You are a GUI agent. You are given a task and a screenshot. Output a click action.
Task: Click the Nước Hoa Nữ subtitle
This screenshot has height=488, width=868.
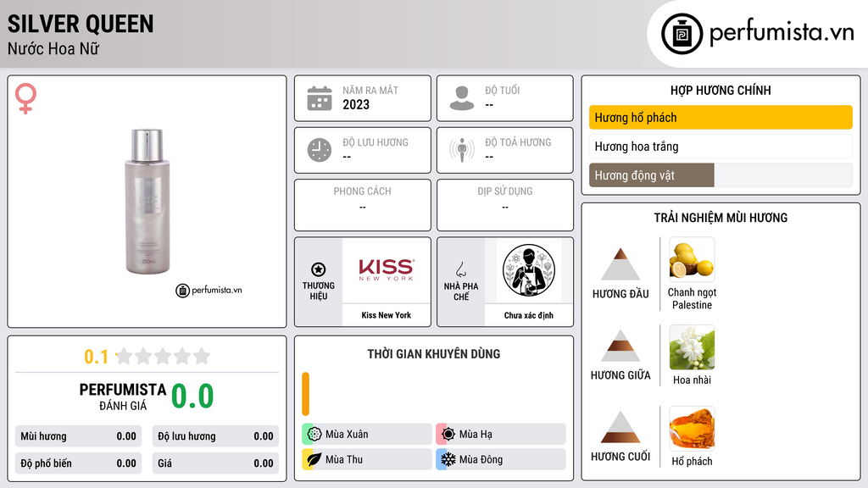click(53, 48)
